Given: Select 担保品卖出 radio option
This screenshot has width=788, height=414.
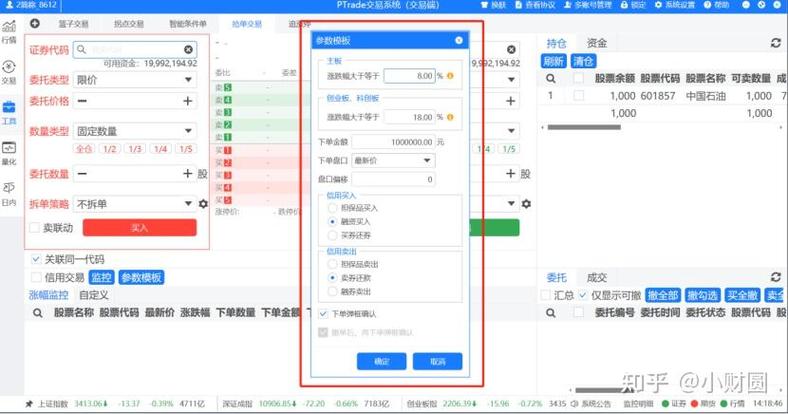Looking at the screenshot, I should (x=332, y=264).
